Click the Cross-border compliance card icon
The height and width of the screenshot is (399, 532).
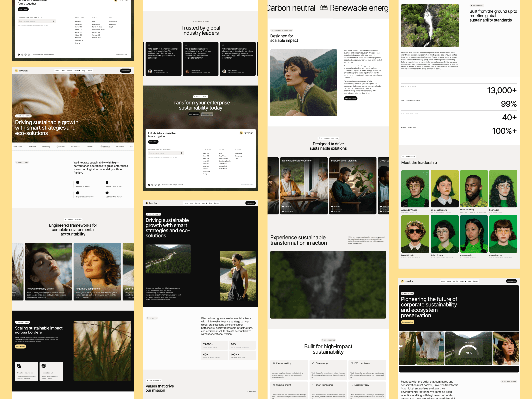tap(19, 366)
